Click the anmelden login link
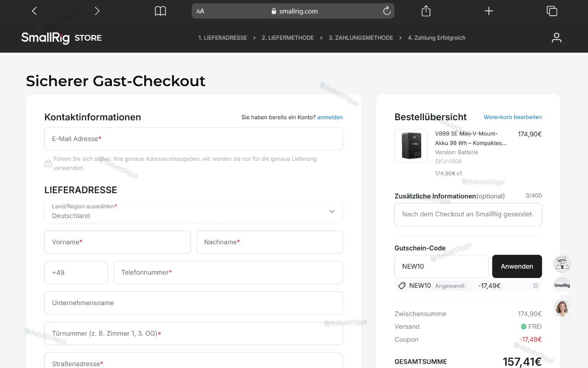The height and width of the screenshot is (368, 588). point(330,117)
